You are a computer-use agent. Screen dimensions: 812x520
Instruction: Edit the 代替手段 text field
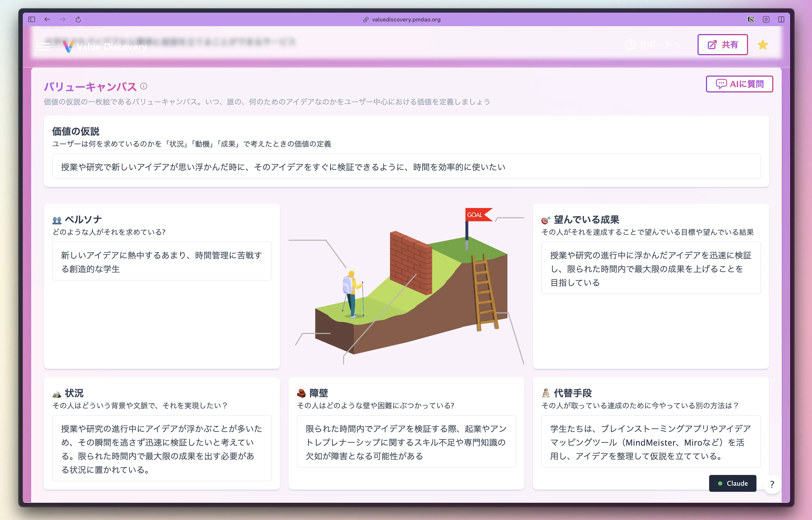point(651,442)
